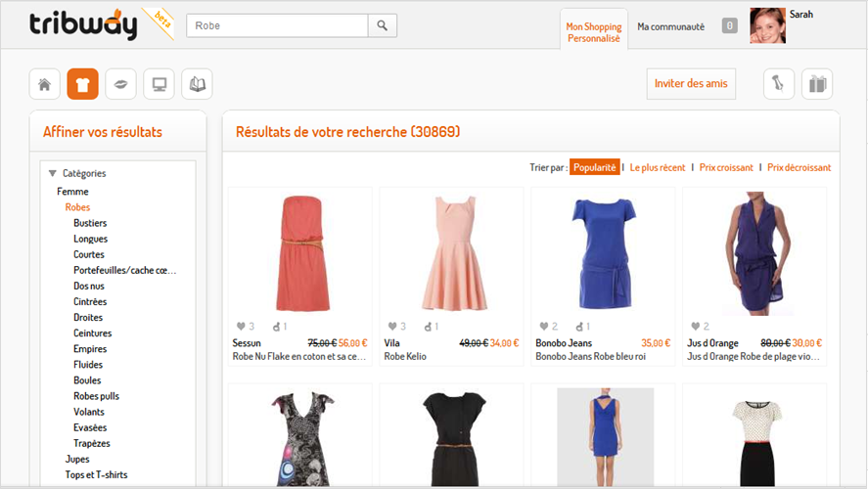Filter by Droites subcategory
The height and width of the screenshot is (489, 868).
(x=88, y=318)
